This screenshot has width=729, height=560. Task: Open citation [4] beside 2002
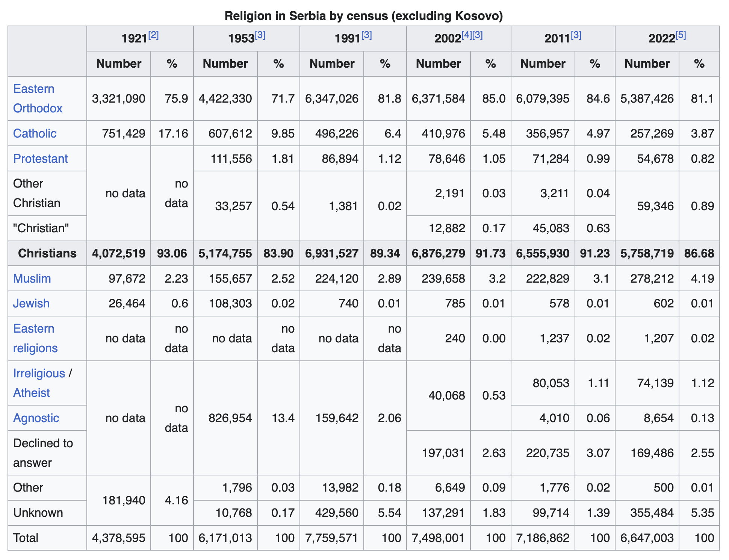[467, 35]
